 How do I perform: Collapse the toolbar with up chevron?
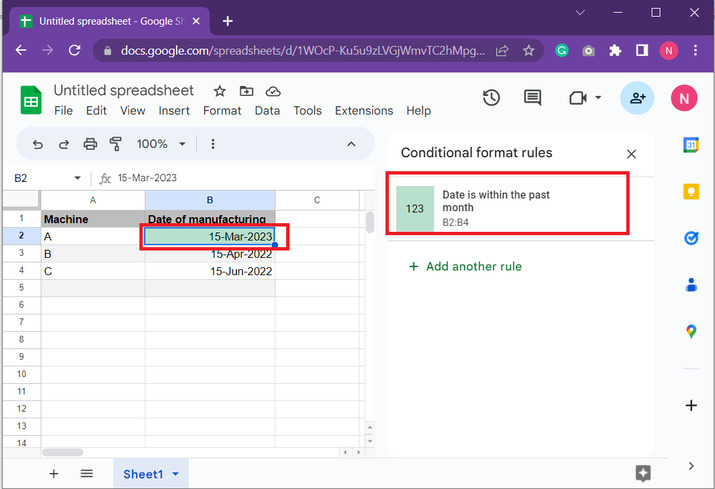351,144
